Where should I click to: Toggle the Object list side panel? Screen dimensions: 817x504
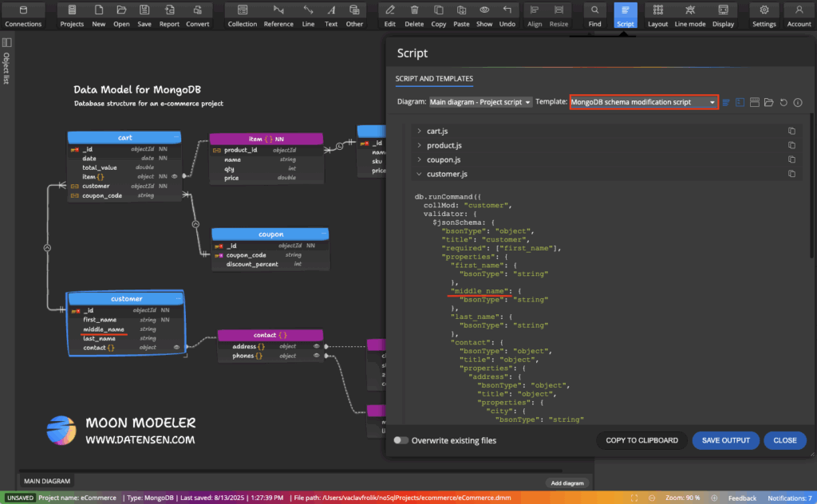tap(6, 43)
